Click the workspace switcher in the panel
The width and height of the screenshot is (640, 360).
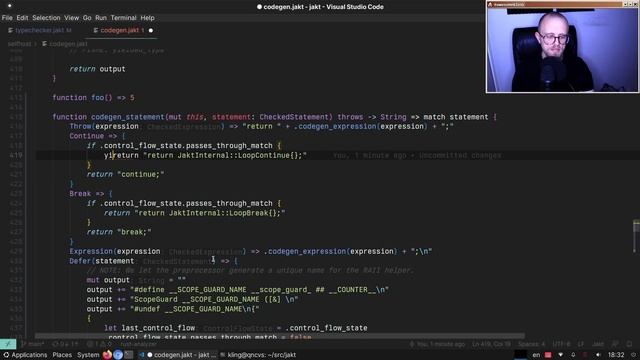pos(520,355)
